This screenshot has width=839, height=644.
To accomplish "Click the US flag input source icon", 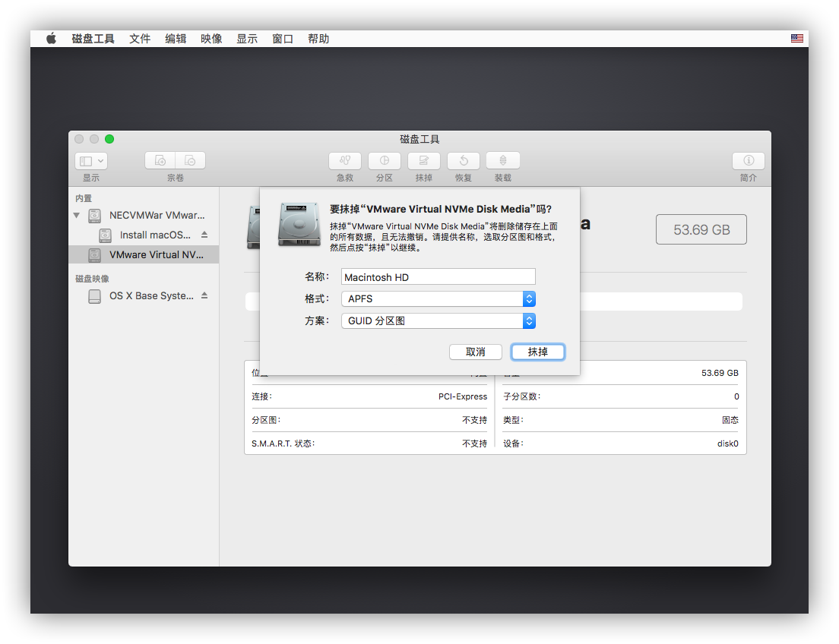I will 796,39.
